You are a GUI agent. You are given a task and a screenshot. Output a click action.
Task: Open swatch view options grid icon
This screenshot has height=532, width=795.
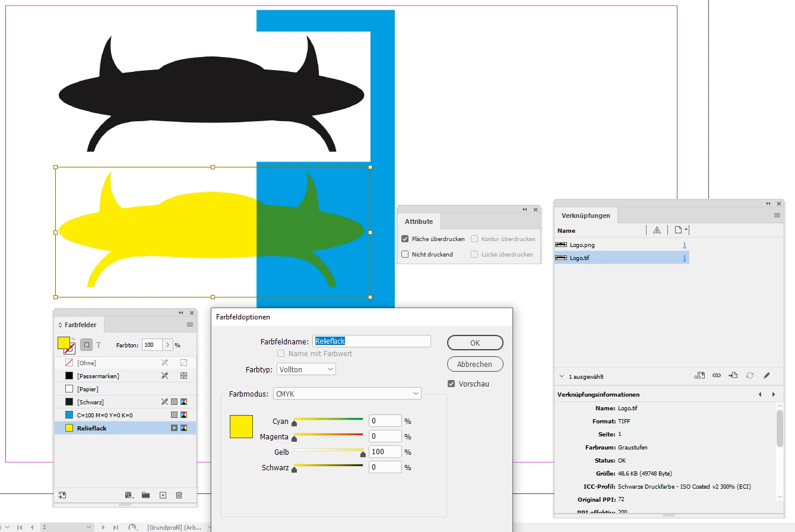(x=129, y=495)
